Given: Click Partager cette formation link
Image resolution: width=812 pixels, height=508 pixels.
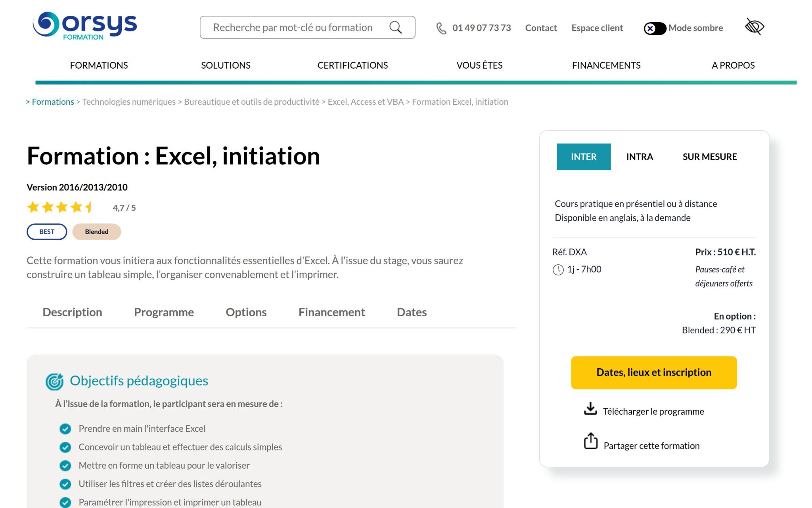Looking at the screenshot, I should coord(651,446).
